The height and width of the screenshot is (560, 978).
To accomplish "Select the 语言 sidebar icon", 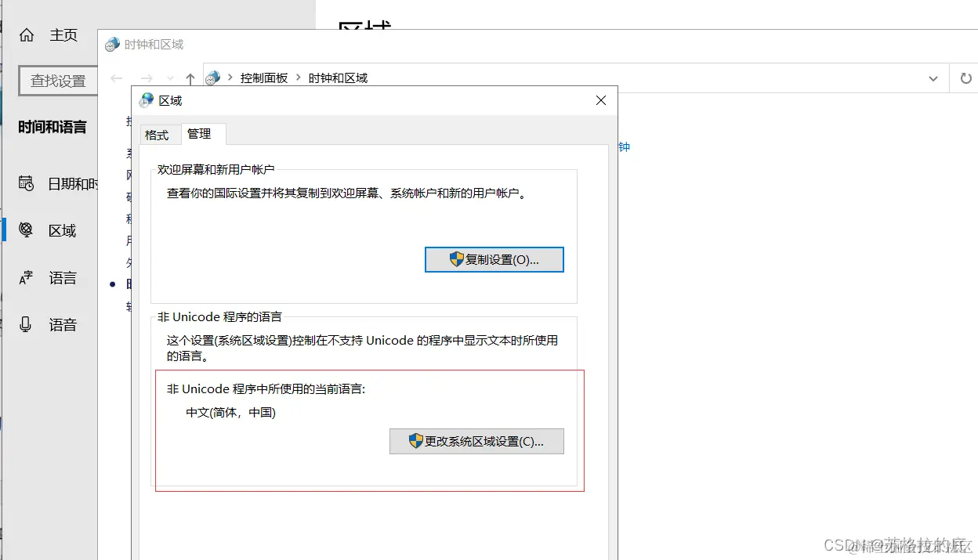I will tap(27, 277).
